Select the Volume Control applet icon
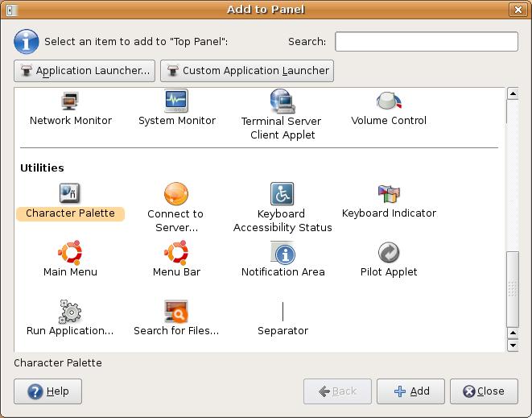Viewport: 532px width, 418px height. click(389, 101)
